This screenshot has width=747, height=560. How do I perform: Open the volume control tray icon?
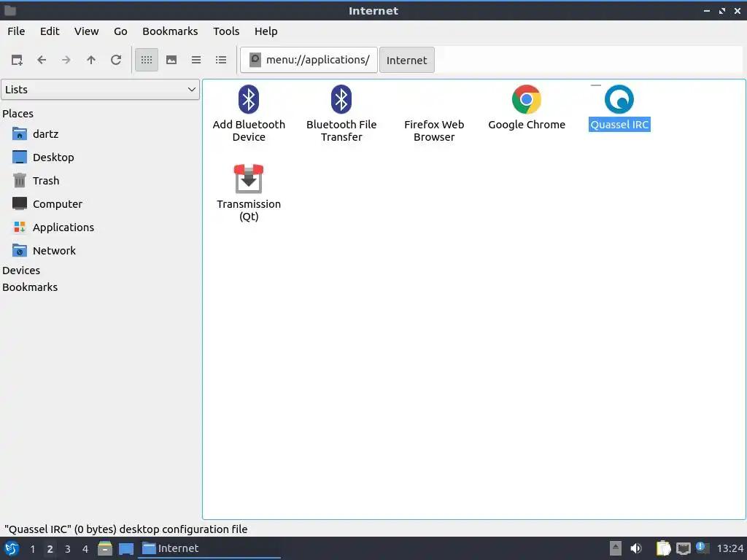(636, 548)
